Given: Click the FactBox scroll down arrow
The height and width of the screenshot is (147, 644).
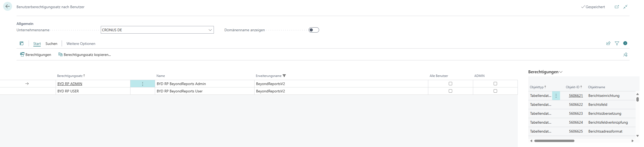Looking at the screenshot, I should [x=637, y=136].
